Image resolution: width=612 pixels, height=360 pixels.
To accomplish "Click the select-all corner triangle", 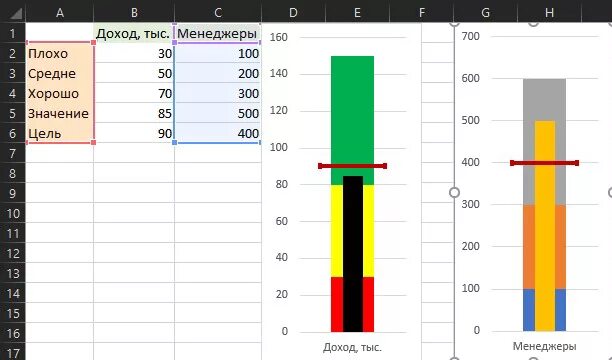I will [16, 14].
